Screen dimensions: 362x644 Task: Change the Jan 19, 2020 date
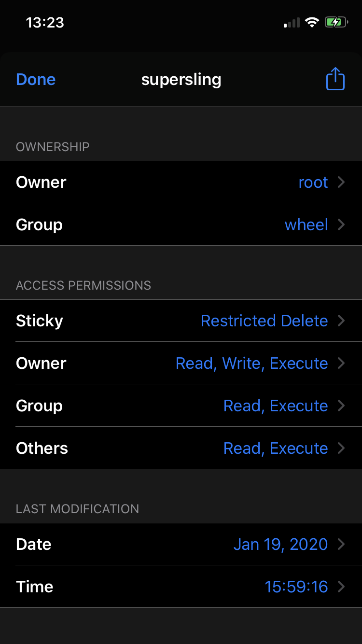pos(181,544)
